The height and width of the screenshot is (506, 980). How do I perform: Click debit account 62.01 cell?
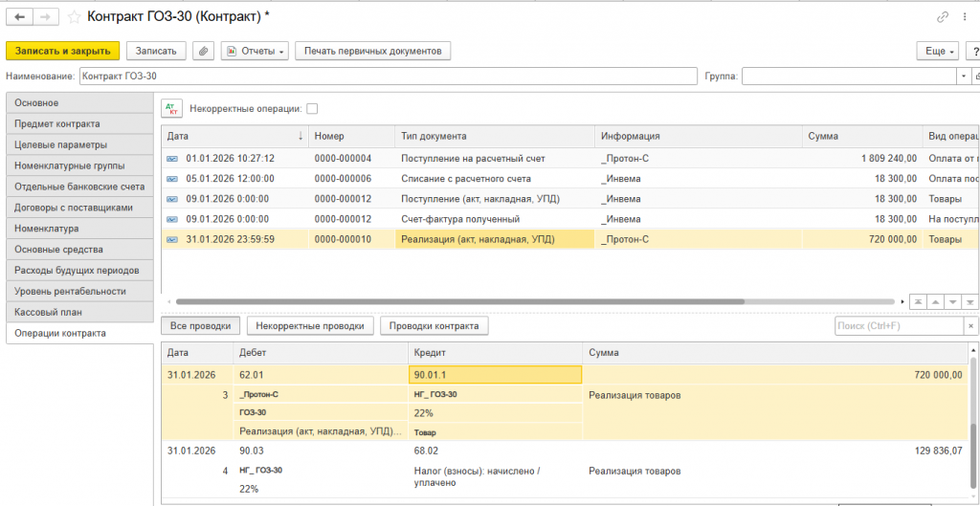pos(321,375)
